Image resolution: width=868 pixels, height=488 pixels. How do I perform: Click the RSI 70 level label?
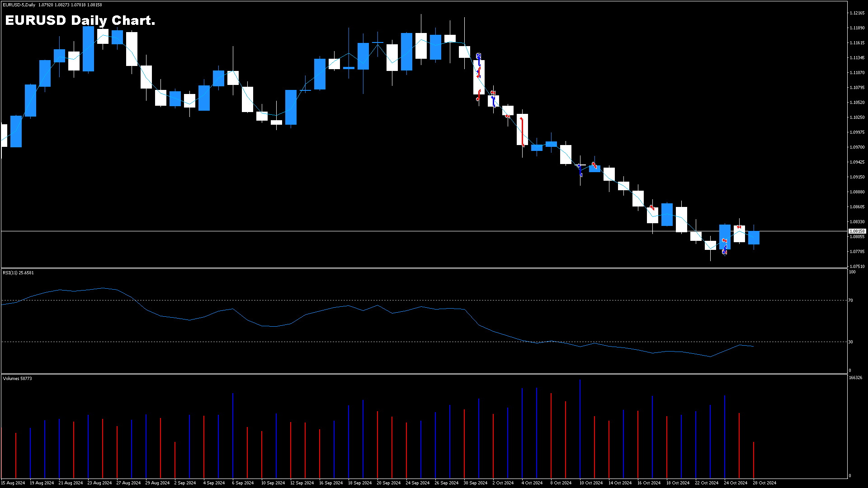[x=850, y=300]
